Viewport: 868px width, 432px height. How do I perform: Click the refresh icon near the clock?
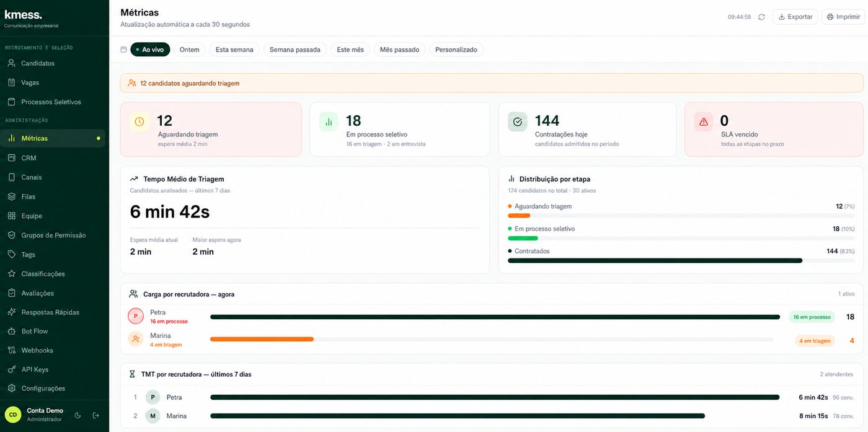click(761, 17)
